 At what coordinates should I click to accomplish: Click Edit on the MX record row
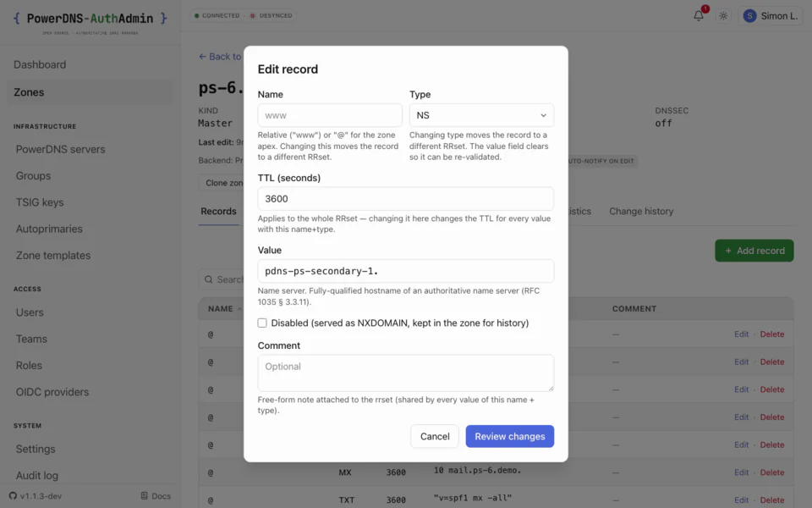pos(741,472)
